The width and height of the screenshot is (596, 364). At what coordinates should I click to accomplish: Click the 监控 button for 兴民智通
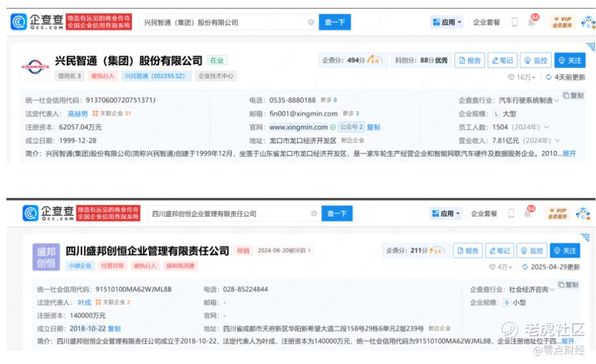coord(535,60)
